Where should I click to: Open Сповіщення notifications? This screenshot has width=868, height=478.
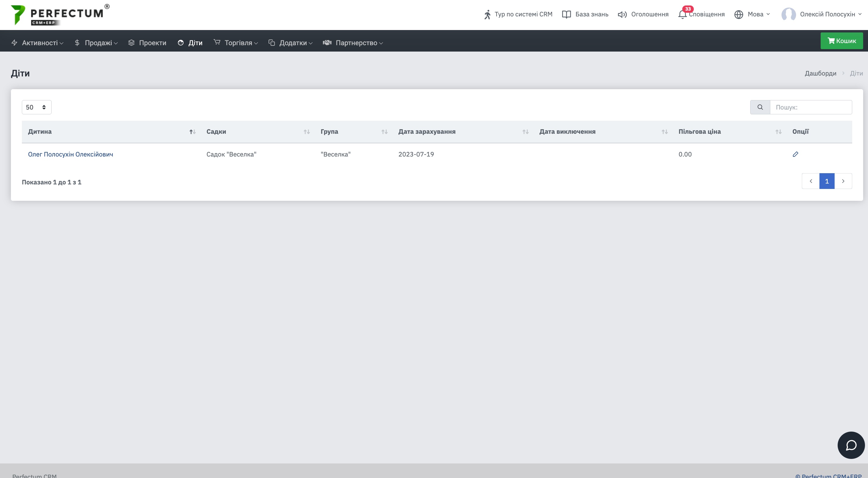(x=707, y=14)
